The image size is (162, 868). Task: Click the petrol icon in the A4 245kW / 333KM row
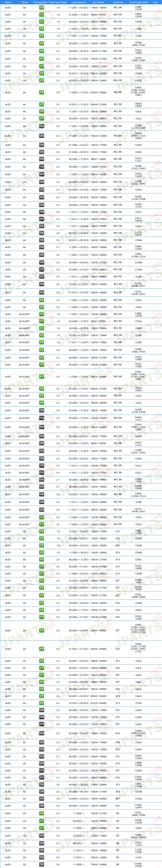(41, 92)
